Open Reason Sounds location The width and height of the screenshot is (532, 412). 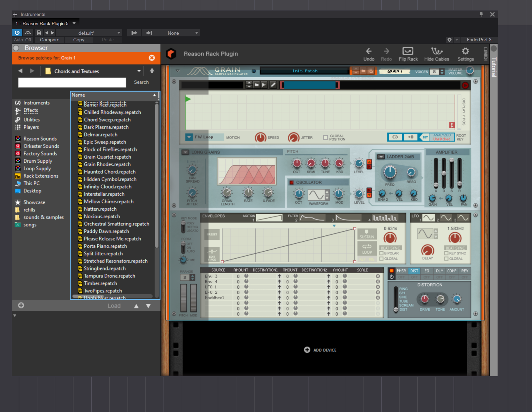coord(40,139)
